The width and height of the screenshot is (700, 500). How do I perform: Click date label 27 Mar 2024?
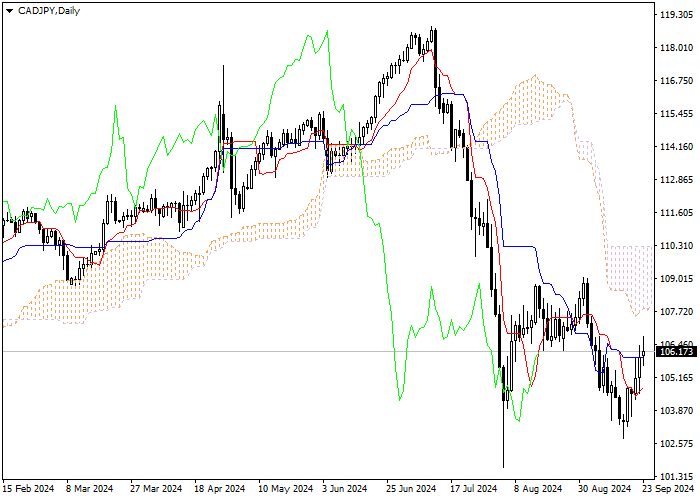(156, 489)
